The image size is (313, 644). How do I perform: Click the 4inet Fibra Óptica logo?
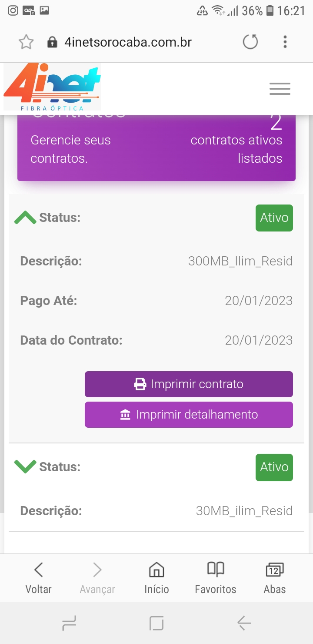point(52,87)
